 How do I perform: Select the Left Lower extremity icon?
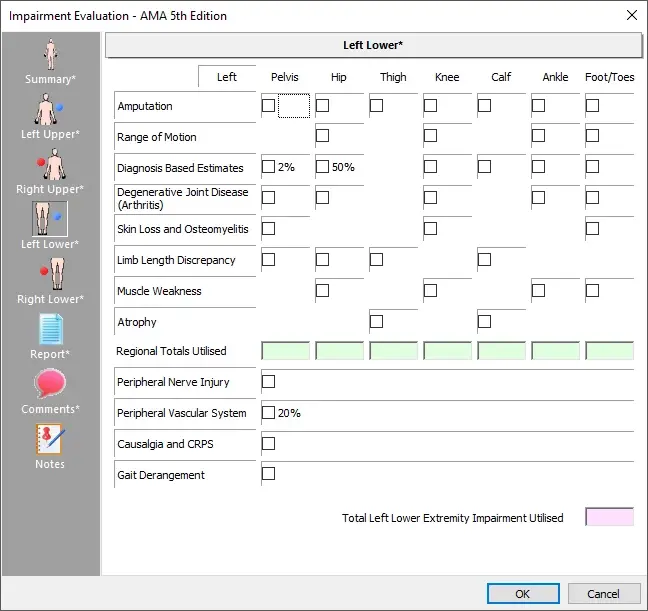point(50,219)
